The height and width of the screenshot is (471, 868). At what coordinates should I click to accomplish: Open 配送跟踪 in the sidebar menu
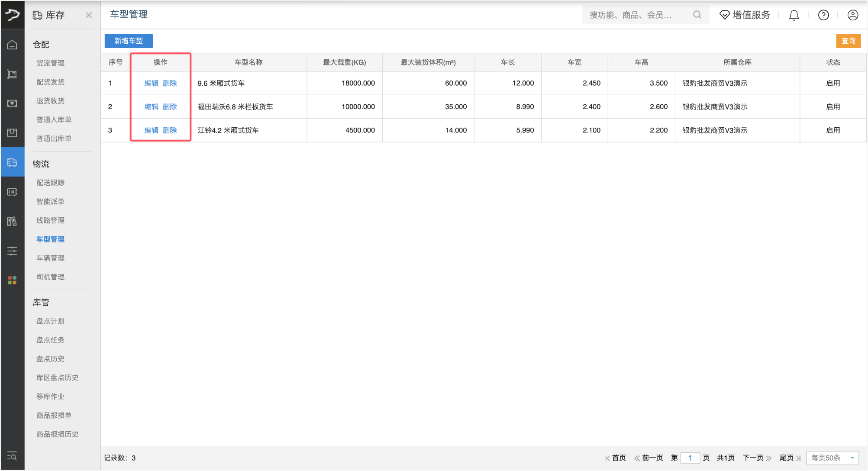[50, 183]
